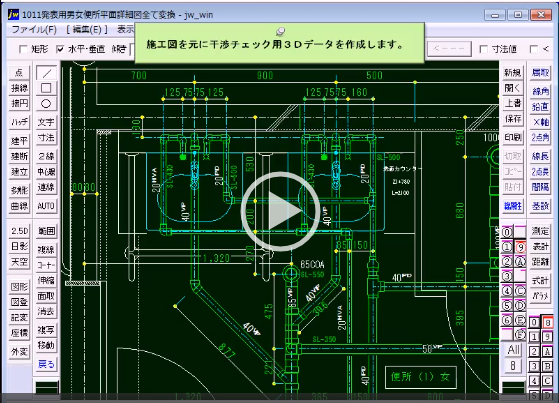Select the 建断 tool

tap(19, 156)
